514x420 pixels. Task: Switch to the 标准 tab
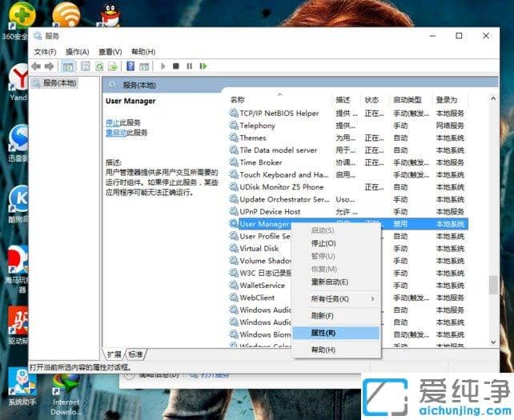pyautogui.click(x=135, y=354)
